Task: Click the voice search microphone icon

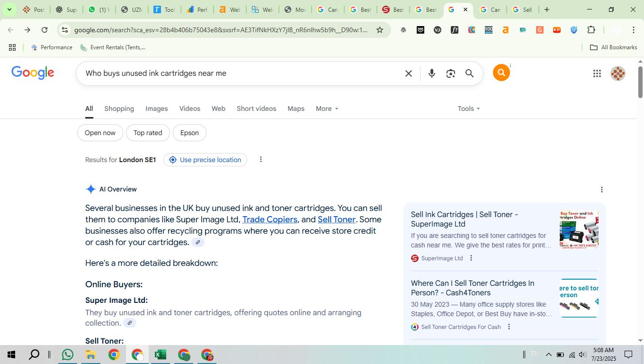Action: pos(431,73)
